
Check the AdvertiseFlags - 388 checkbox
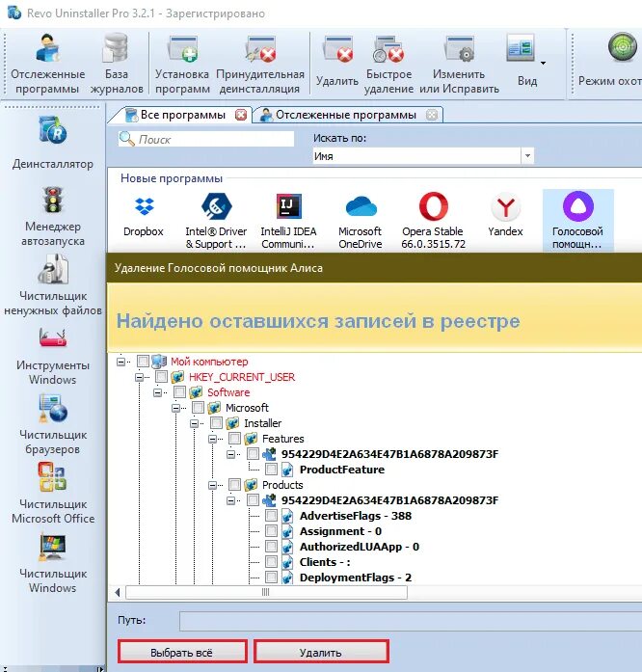[271, 516]
